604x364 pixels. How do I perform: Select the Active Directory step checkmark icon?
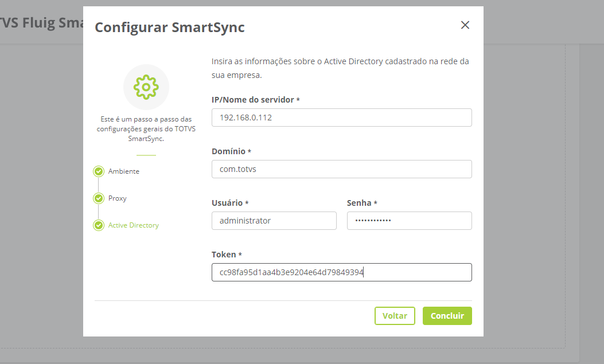click(99, 225)
